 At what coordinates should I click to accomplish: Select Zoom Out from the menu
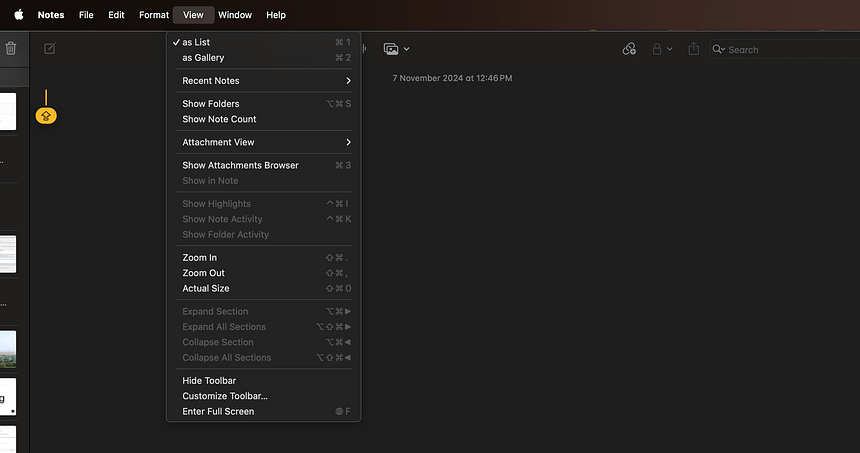[263, 273]
